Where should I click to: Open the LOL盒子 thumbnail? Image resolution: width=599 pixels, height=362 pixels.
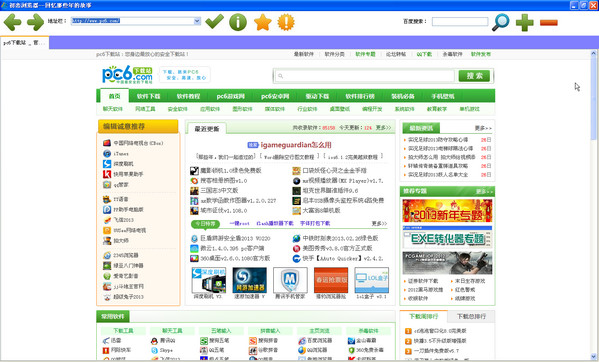click(372, 280)
